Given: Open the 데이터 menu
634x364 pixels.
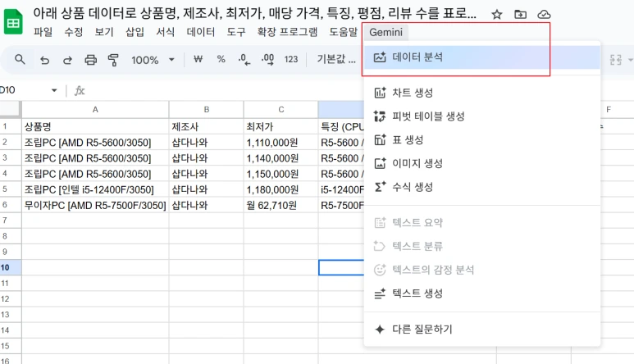Looking at the screenshot, I should [x=201, y=32].
